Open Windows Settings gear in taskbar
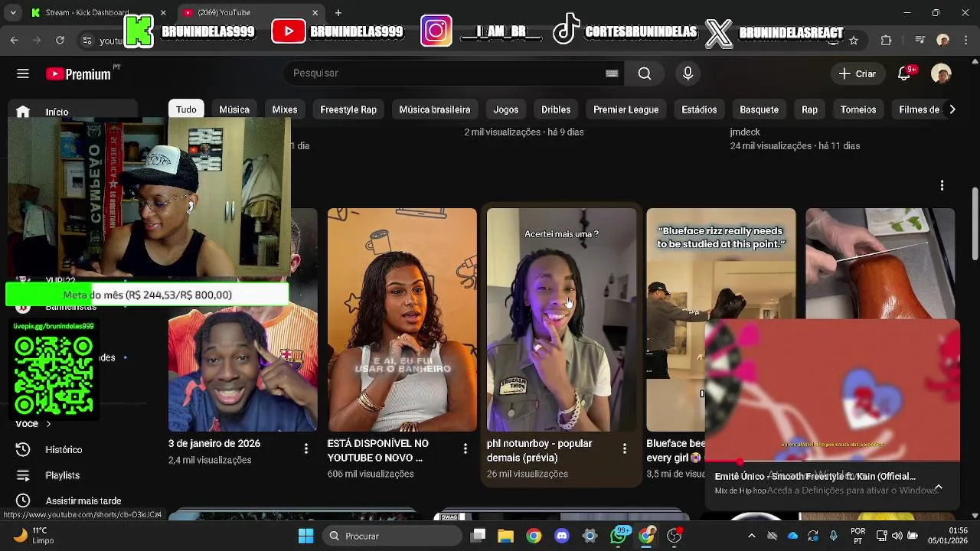The image size is (980, 551). (x=590, y=536)
